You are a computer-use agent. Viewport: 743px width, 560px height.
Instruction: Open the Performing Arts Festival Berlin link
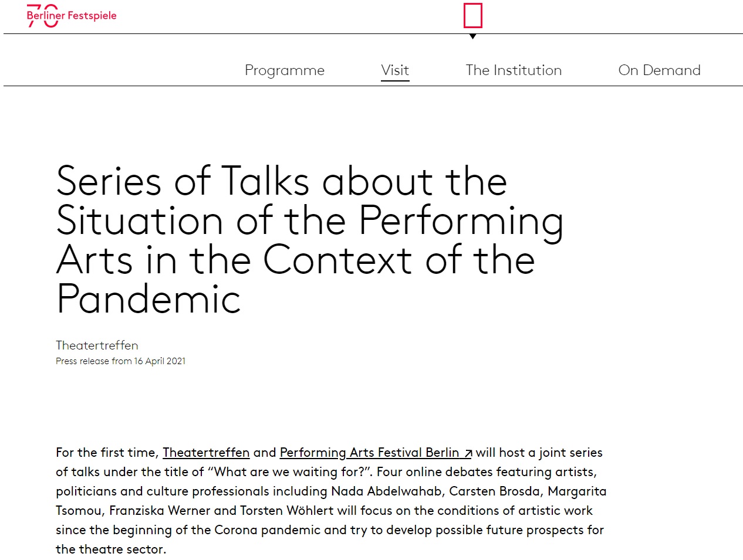pos(369,453)
